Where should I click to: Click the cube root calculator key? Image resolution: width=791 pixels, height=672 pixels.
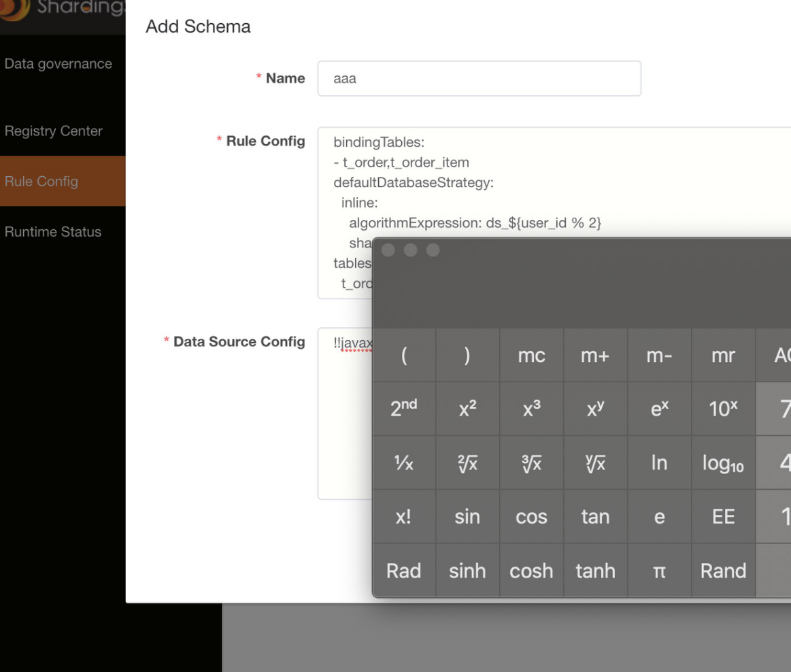pyautogui.click(x=531, y=463)
